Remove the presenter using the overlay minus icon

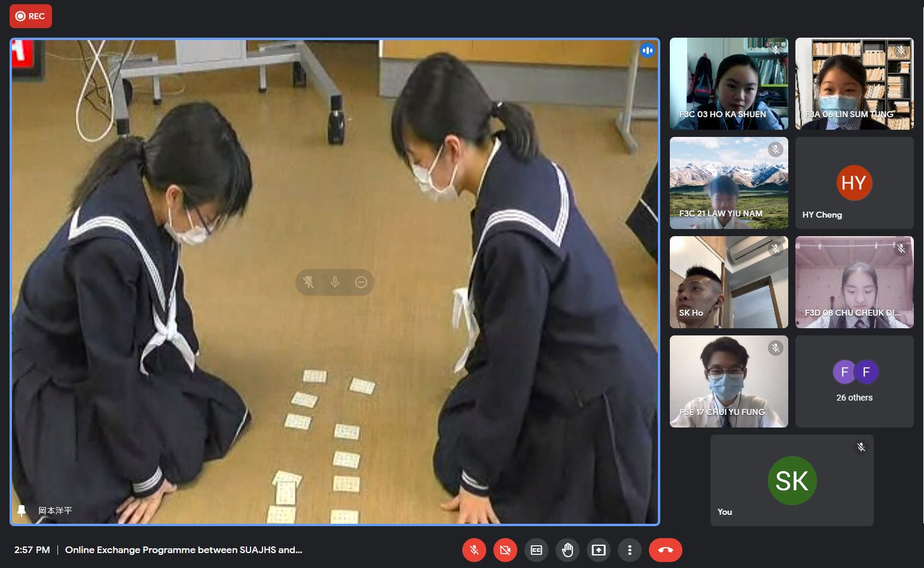[361, 282]
